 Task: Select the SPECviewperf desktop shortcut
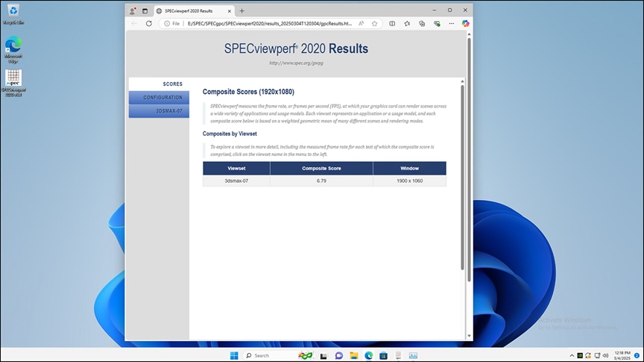pyautogui.click(x=13, y=83)
